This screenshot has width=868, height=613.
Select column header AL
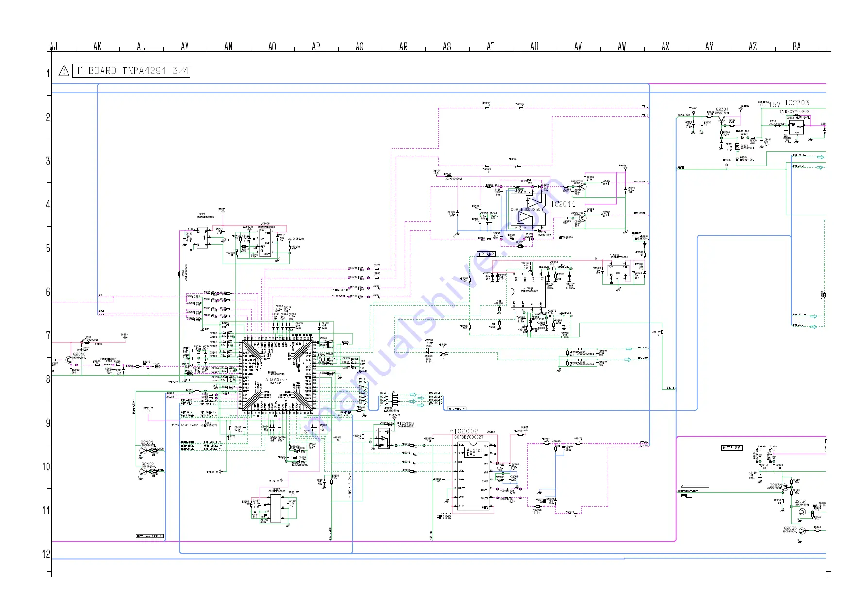pyautogui.click(x=141, y=47)
